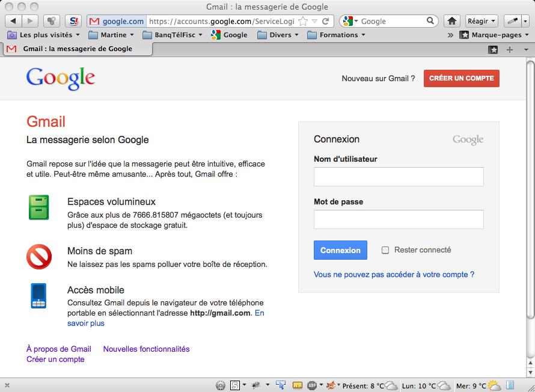The width and height of the screenshot is (535, 392).
Task: Click the page's vertical scrollbar thumb
Action: click(x=531, y=189)
